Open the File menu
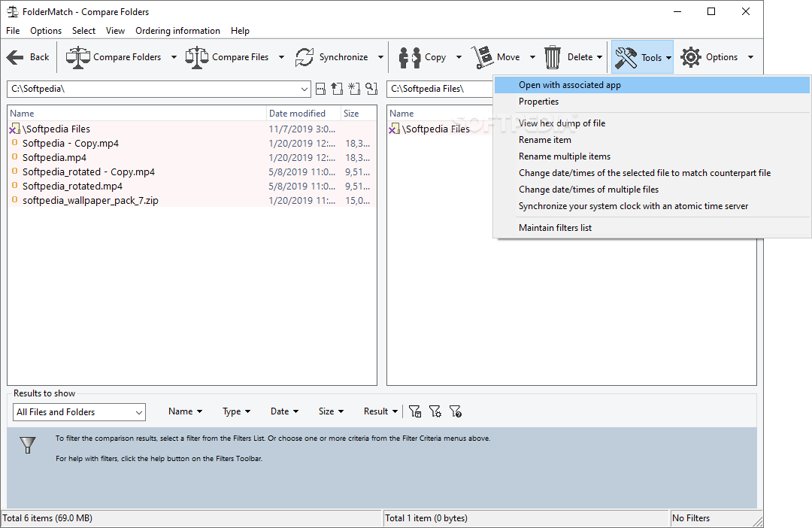This screenshot has width=812, height=528. (x=13, y=31)
